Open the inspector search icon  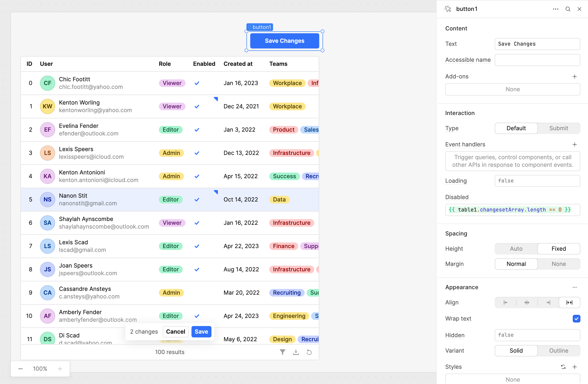[568, 9]
